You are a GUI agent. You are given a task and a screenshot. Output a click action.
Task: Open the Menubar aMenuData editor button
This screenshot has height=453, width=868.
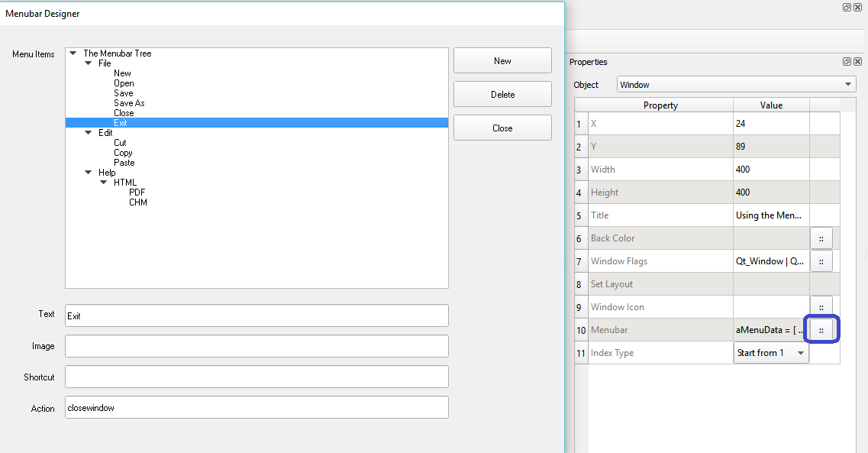pos(821,329)
